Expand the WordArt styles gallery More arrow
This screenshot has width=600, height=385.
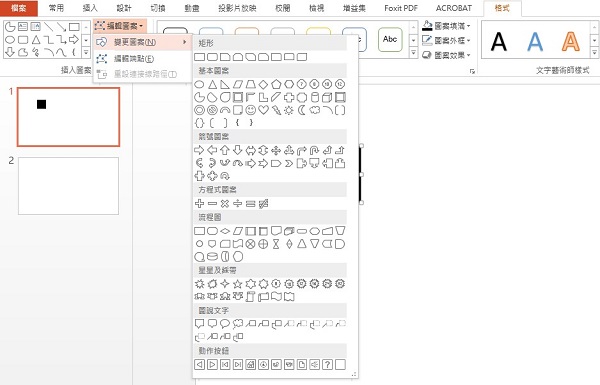[x=594, y=53]
